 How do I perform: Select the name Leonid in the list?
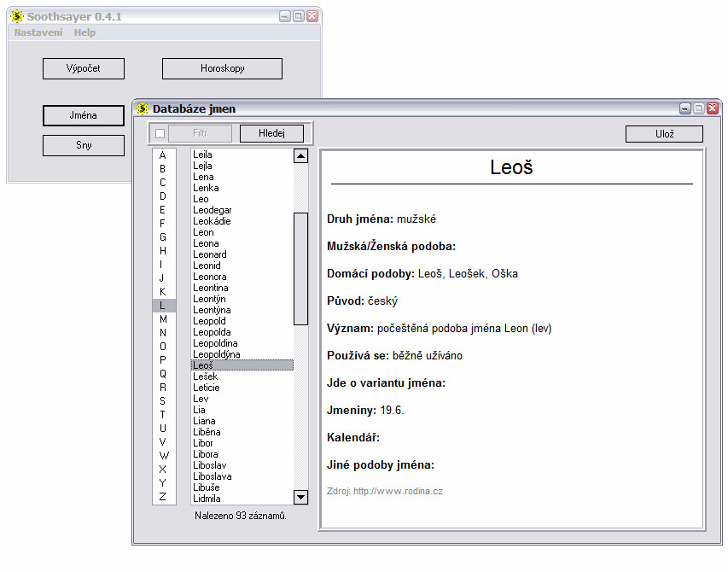pyautogui.click(x=242, y=266)
